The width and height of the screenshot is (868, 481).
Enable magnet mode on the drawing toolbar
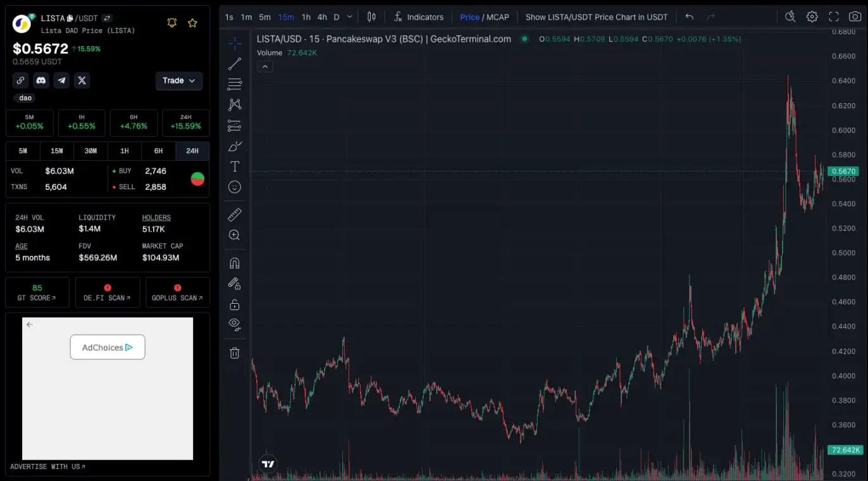coord(234,262)
